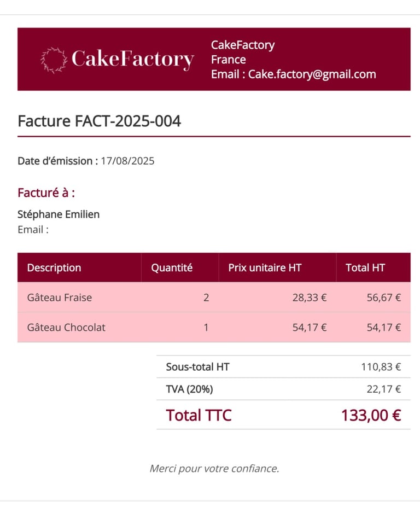
Task: Click the Prix unitaire HT column header
Action: [x=265, y=267]
